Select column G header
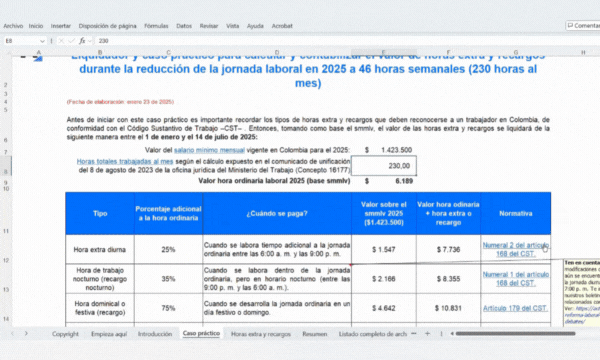Screen dimensions: 600x360 [515, 52]
